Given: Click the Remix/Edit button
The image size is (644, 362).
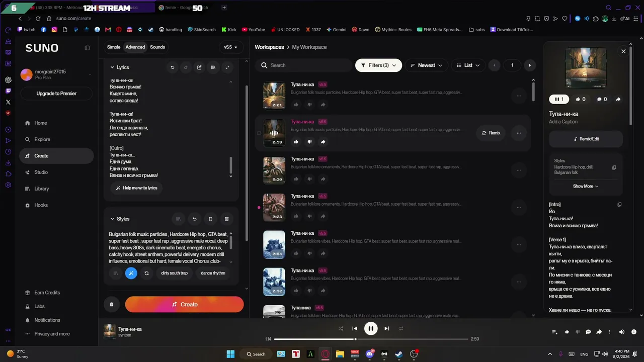Looking at the screenshot, I should click(586, 139).
